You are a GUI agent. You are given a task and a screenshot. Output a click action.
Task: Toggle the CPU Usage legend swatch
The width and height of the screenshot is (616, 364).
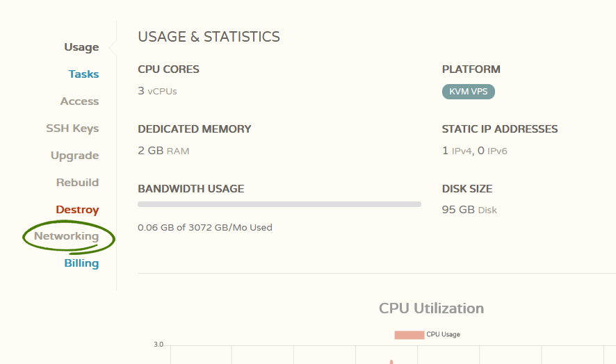click(x=409, y=335)
